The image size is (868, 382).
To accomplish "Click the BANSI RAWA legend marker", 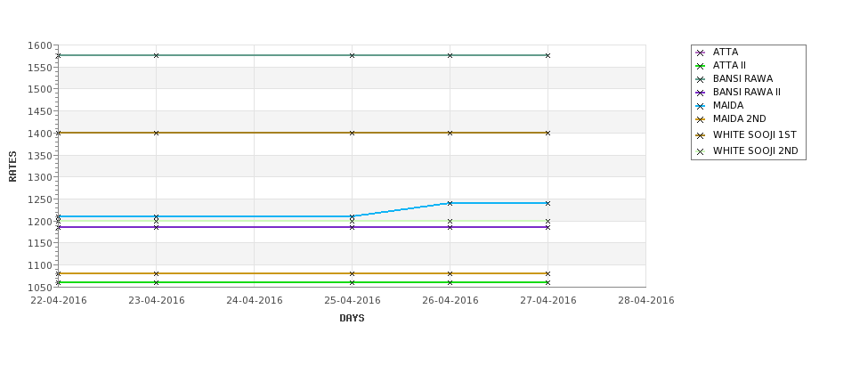I will [x=700, y=79].
